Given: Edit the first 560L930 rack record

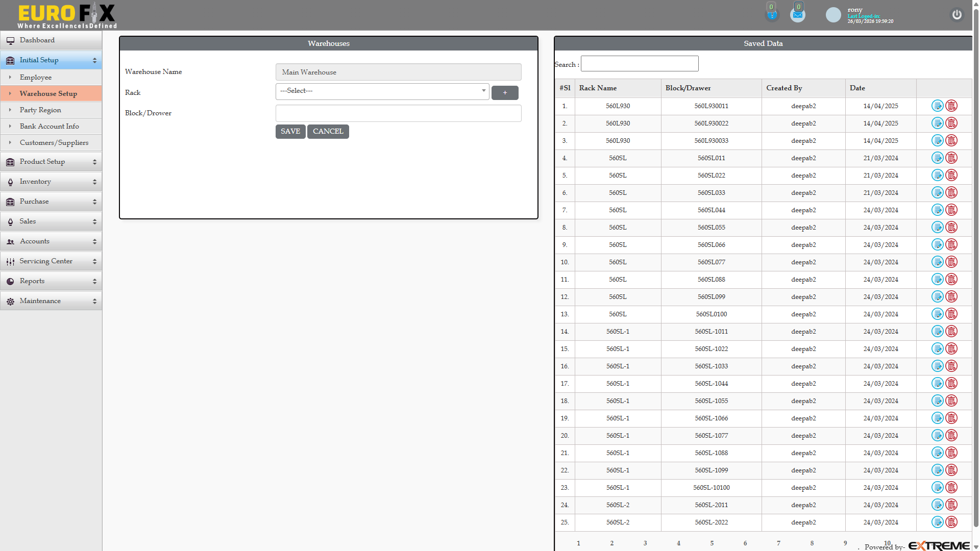Looking at the screenshot, I should [937, 106].
